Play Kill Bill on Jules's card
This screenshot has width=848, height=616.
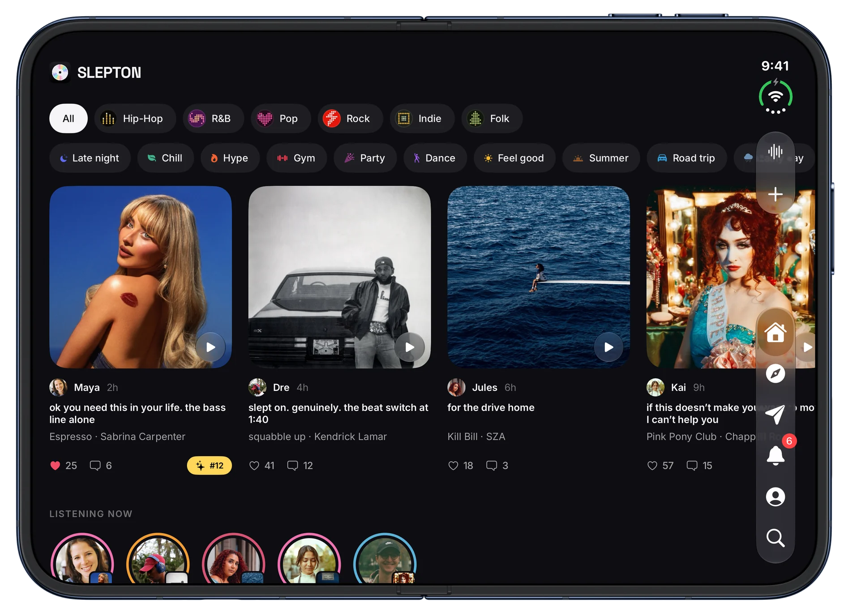coord(608,347)
